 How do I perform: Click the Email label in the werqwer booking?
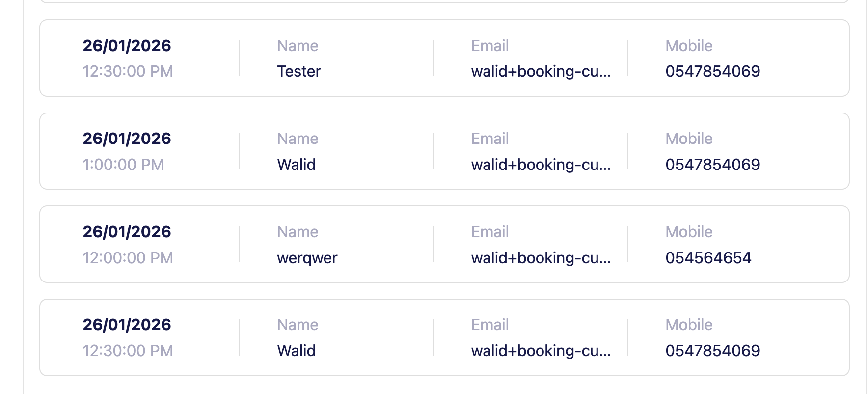coord(489,232)
